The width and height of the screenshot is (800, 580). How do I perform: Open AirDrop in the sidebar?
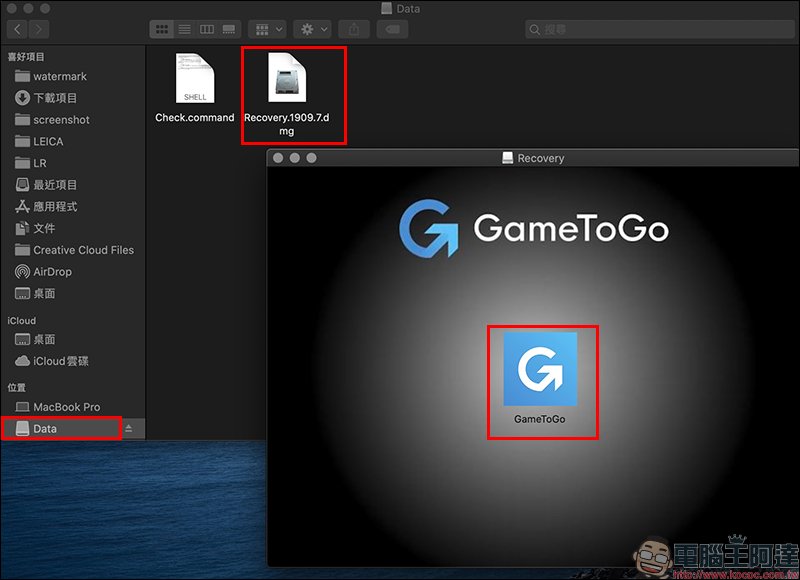click(x=52, y=272)
